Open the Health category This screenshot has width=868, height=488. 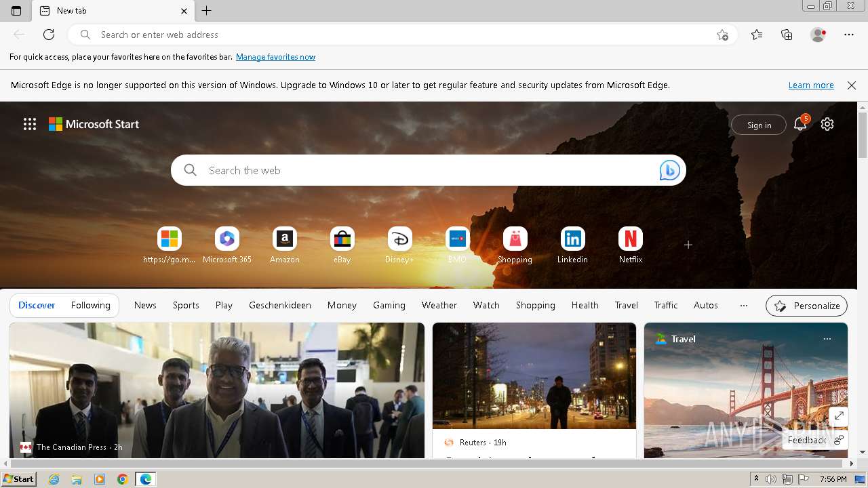coord(585,306)
